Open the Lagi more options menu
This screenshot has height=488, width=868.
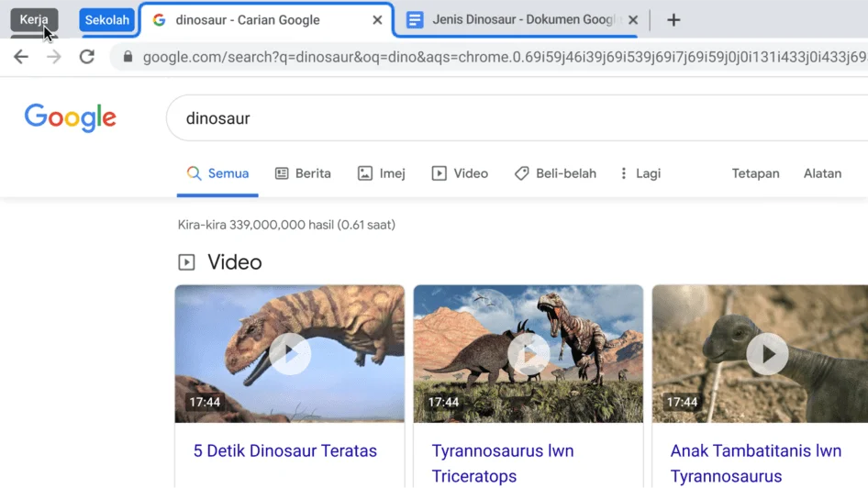click(640, 173)
